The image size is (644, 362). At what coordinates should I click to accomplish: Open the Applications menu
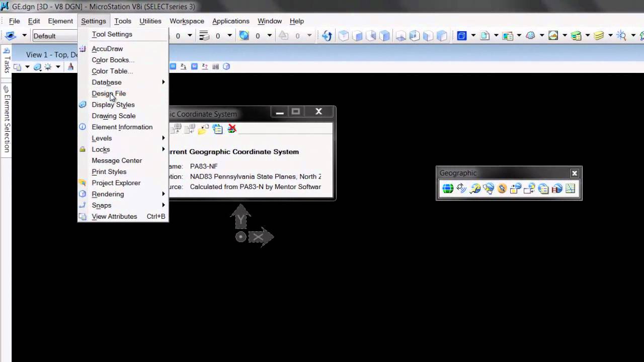coord(231,21)
